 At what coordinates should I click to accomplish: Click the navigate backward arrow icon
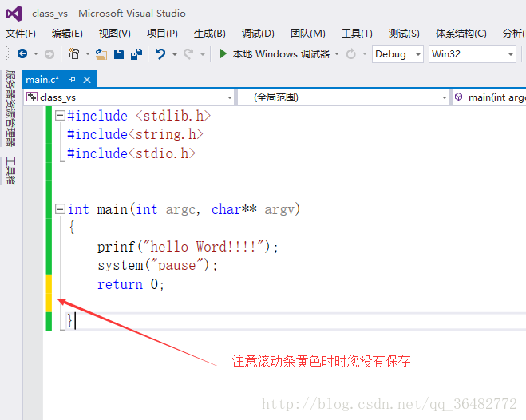(22, 53)
